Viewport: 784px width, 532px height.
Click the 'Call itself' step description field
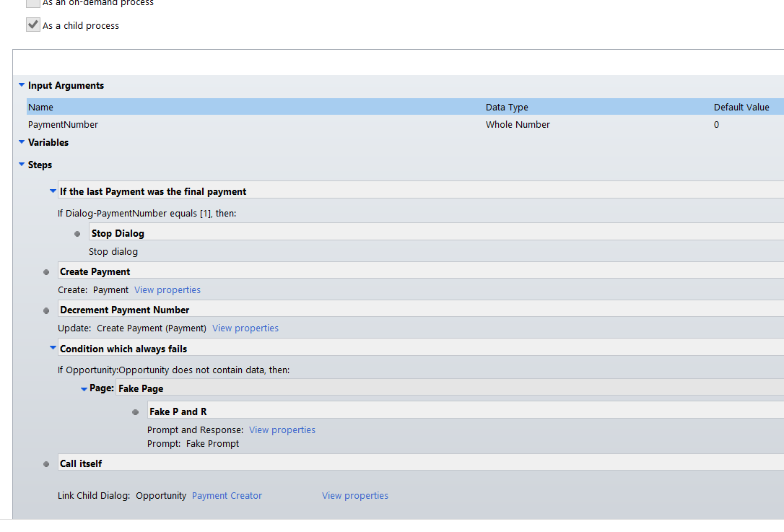coord(419,463)
